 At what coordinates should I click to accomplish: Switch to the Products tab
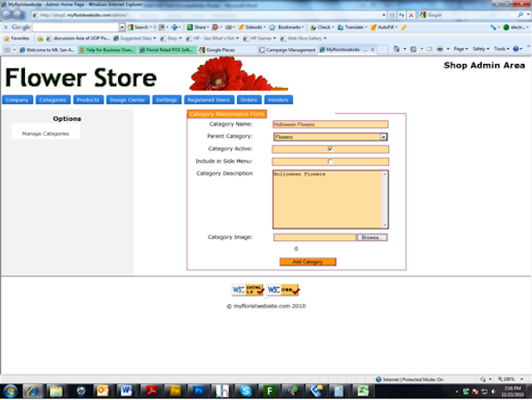tap(88, 100)
